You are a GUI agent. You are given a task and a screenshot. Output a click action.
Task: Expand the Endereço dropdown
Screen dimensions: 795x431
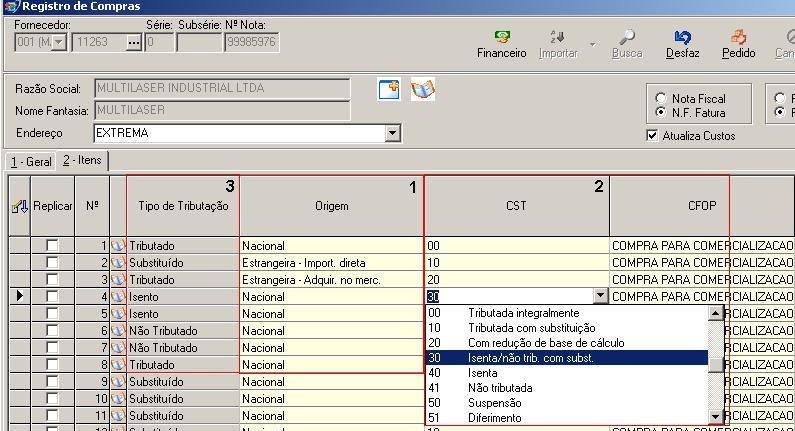[392, 133]
